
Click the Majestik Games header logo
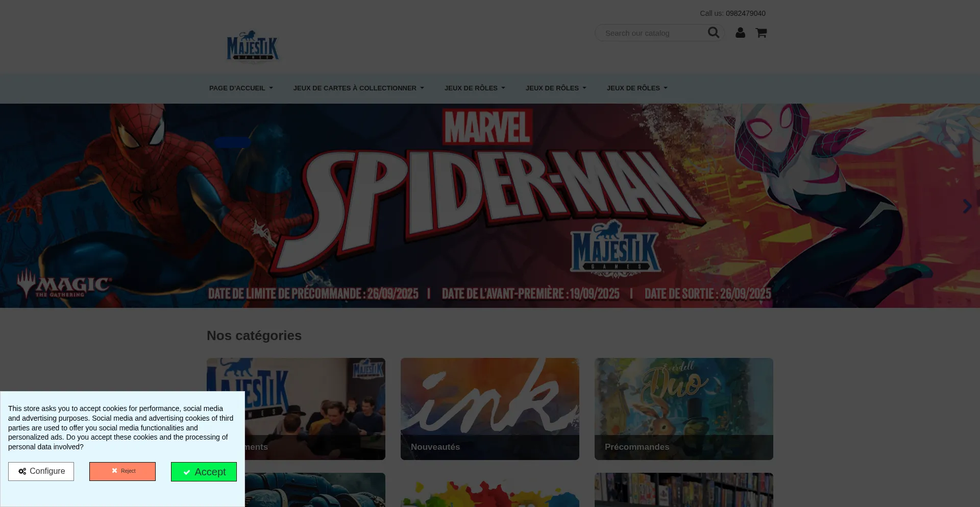point(253,46)
